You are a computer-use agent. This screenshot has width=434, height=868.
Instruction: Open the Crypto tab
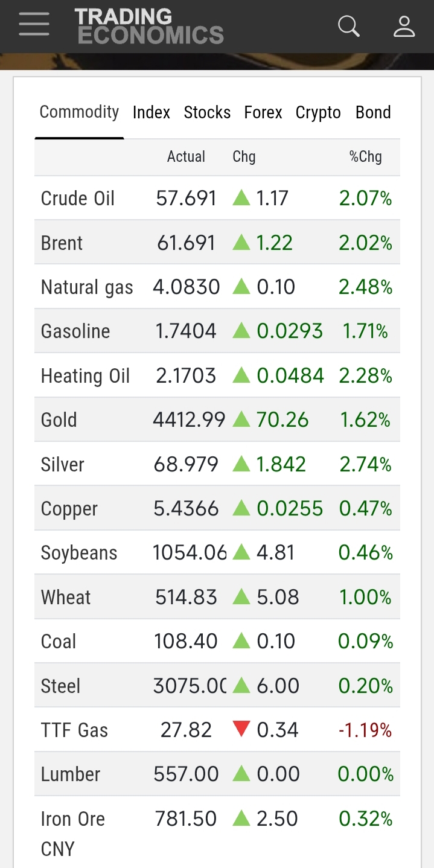click(x=318, y=113)
